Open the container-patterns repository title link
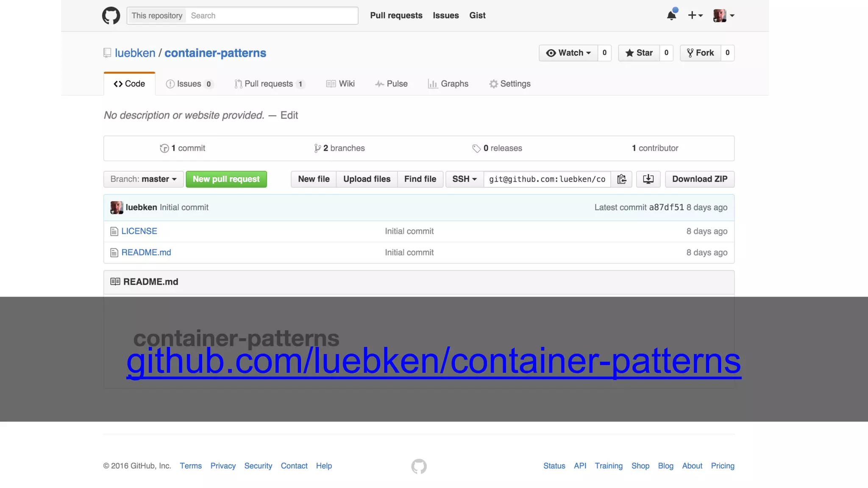This screenshot has width=868, height=488. 215,53
